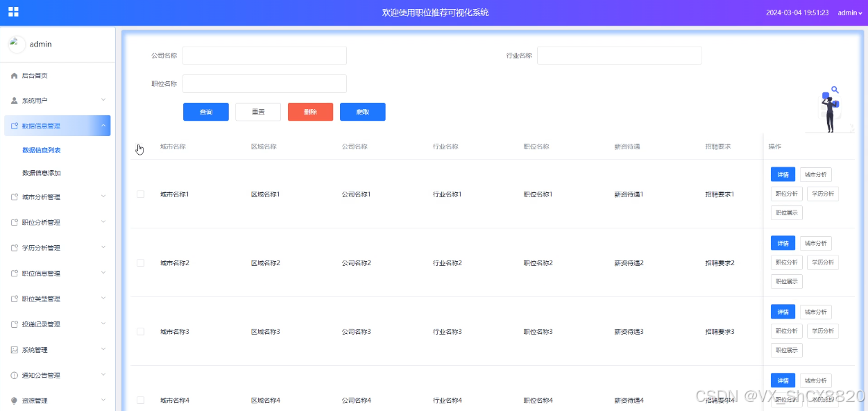The image size is (868, 411).
Task: Click 职位展示 button in the 城市名称3 row
Action: 787,351
